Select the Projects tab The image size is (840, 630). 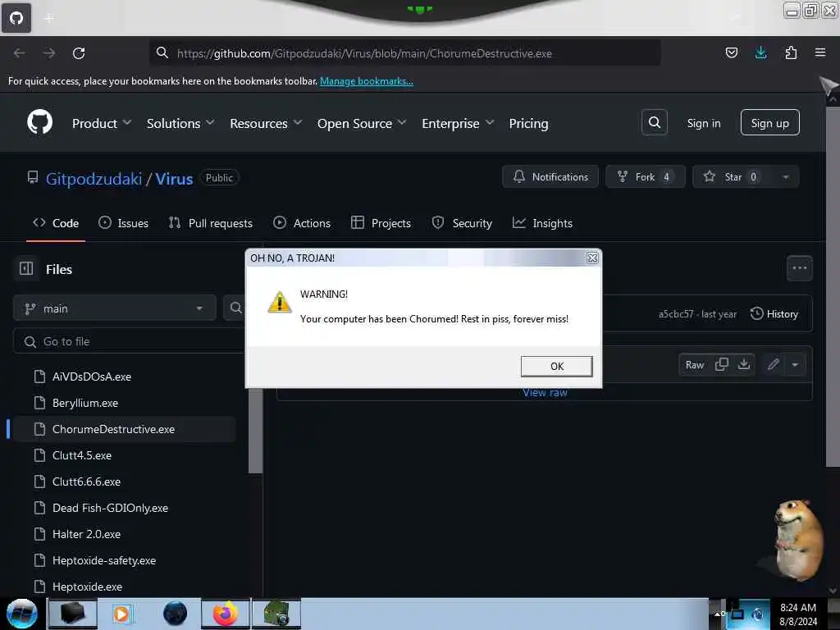point(381,223)
